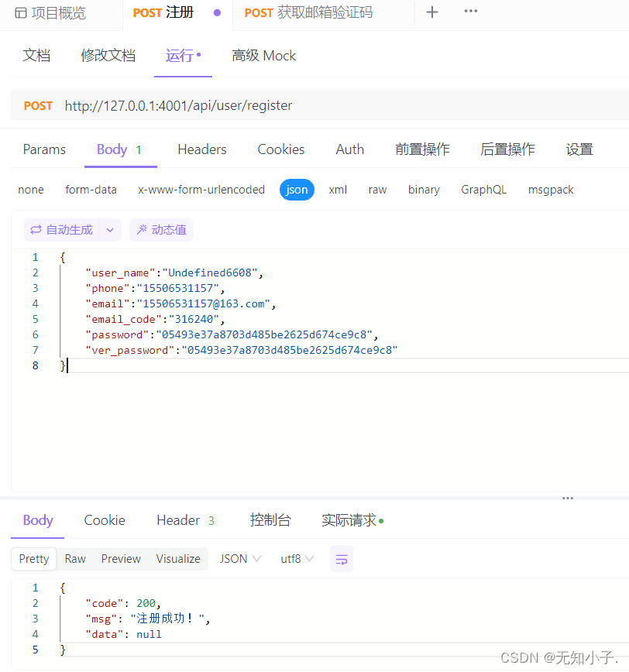This screenshot has width=629, height=672.
Task: Open the tab overflow ellipsis menu
Action: click(470, 12)
